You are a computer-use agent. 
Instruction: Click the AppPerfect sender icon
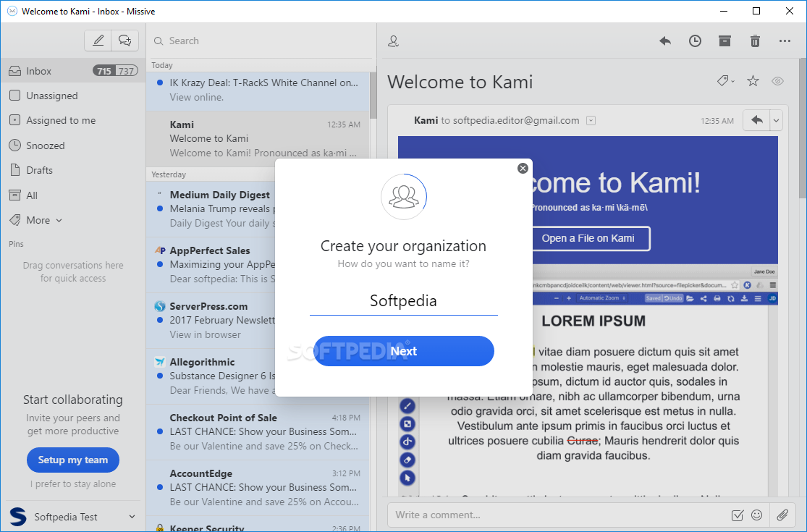[x=160, y=250]
